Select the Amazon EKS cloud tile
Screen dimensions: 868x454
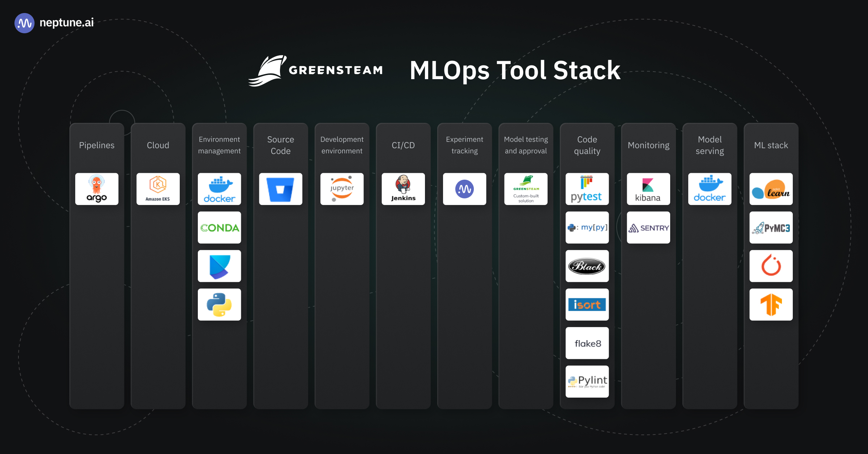(158, 189)
